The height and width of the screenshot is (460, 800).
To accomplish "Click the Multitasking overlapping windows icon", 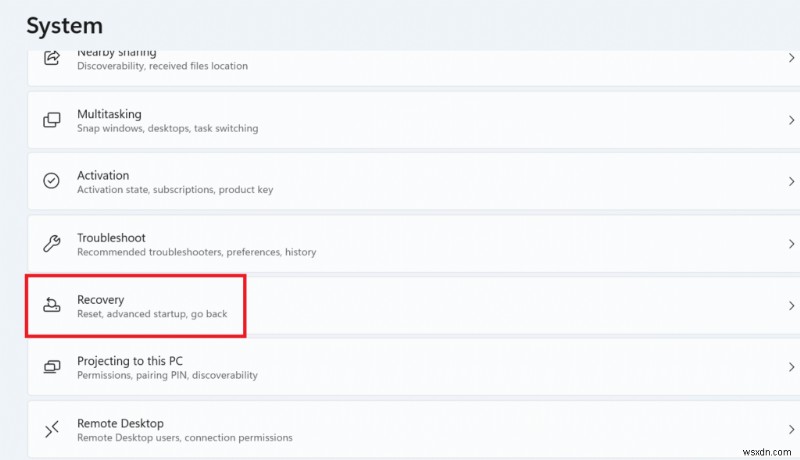I will [x=52, y=120].
